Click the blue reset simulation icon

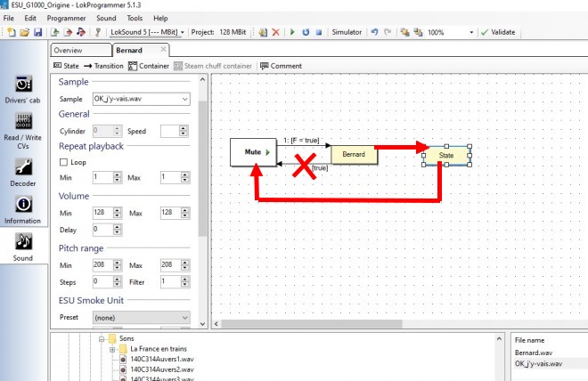pyautogui.click(x=306, y=32)
